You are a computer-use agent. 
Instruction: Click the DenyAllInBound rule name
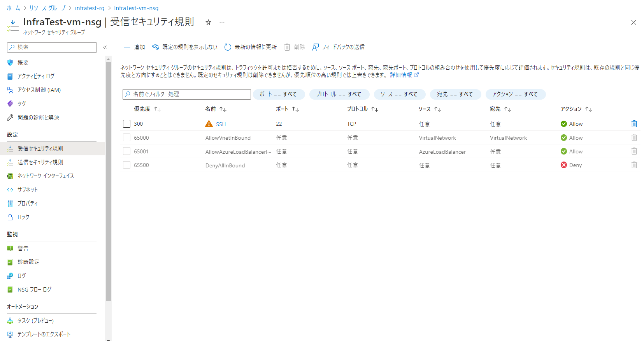click(x=225, y=165)
